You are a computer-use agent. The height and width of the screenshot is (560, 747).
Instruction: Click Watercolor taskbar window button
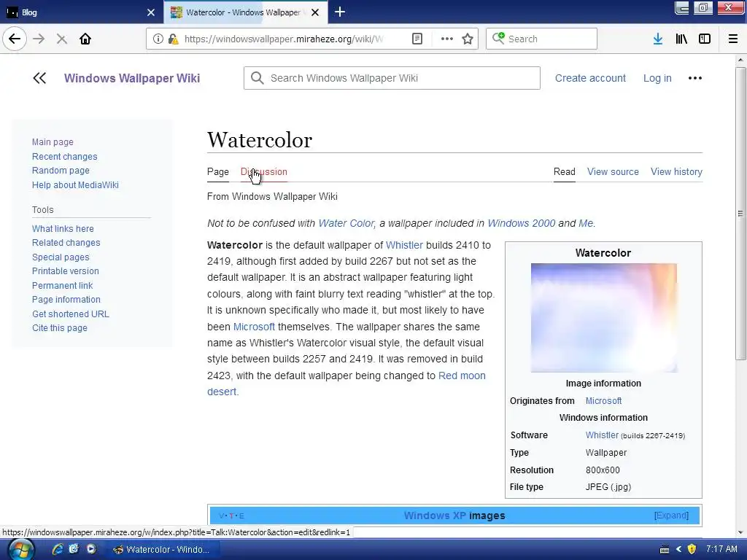coord(162,550)
